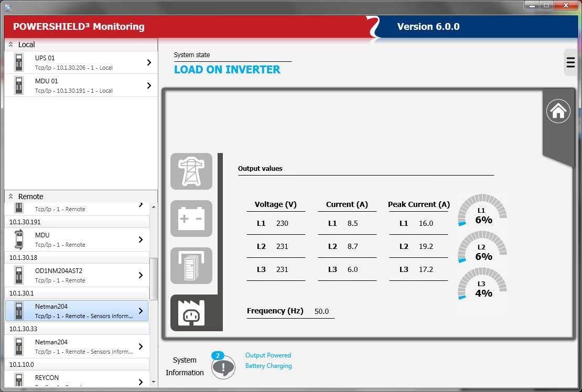Screen dimensions: 582x392
Task: Collapse the Local devices section
Action: pyautogui.click(x=11, y=45)
